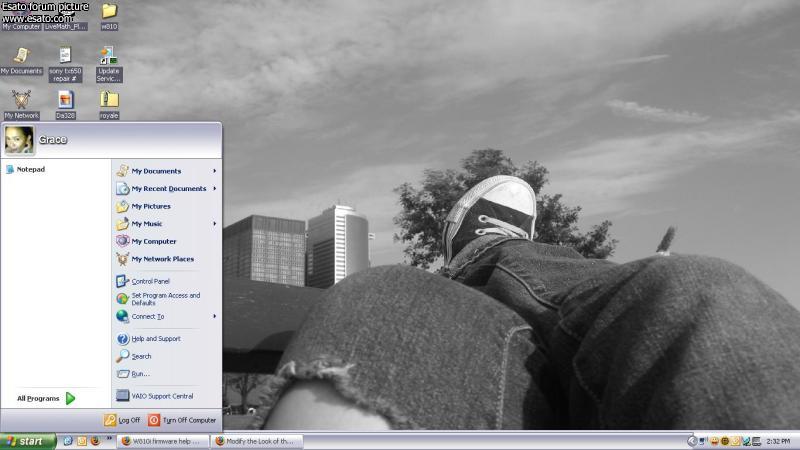Expand My Recent Documents submenu arrow
The width and height of the screenshot is (800, 450).
(214, 188)
